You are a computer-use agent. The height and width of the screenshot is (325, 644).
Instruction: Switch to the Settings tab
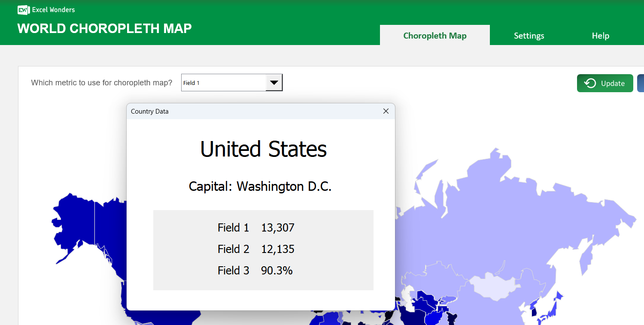pyautogui.click(x=529, y=36)
